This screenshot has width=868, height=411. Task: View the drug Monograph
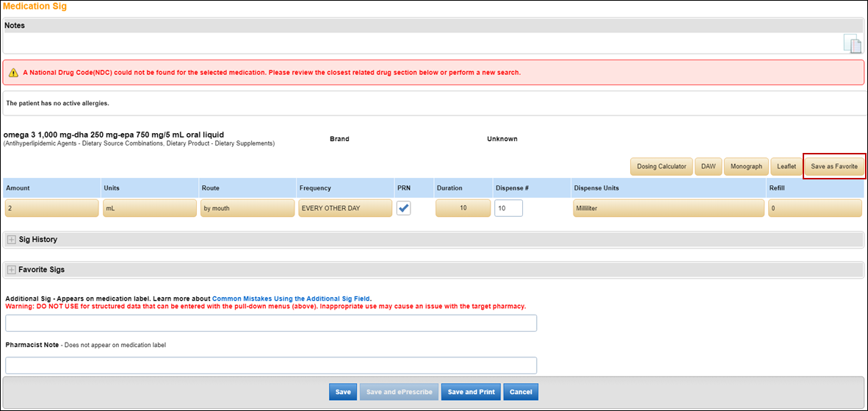click(x=746, y=167)
